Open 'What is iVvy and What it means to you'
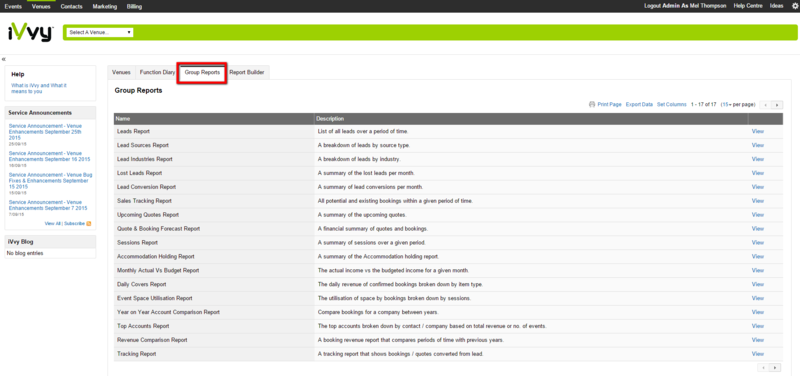Image resolution: width=800 pixels, height=376 pixels. coord(39,88)
